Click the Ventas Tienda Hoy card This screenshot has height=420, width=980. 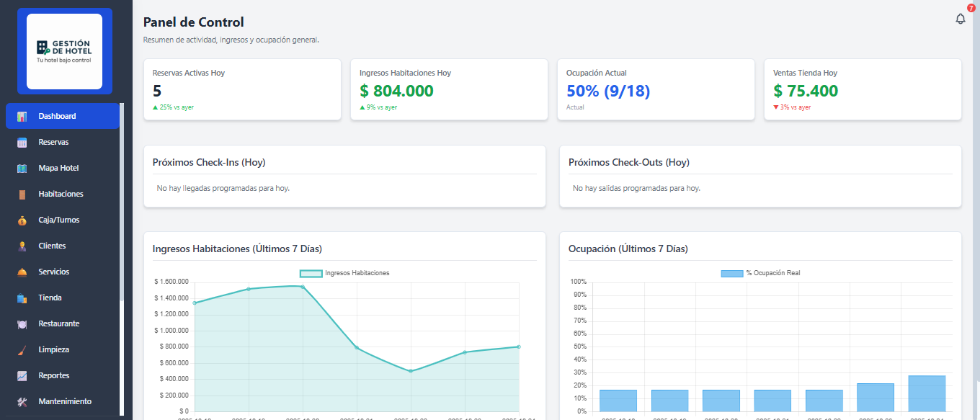[x=863, y=89]
